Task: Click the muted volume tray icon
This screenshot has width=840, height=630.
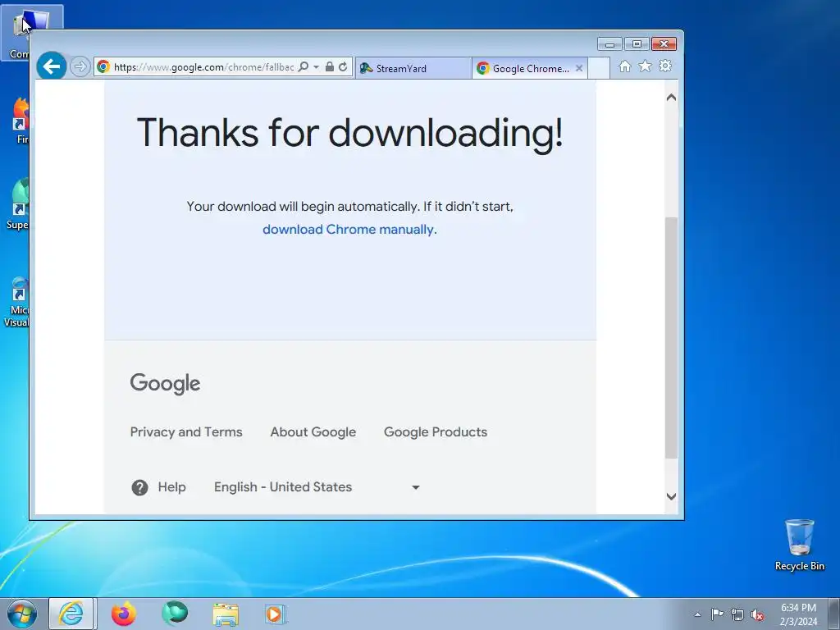Action: 757,615
